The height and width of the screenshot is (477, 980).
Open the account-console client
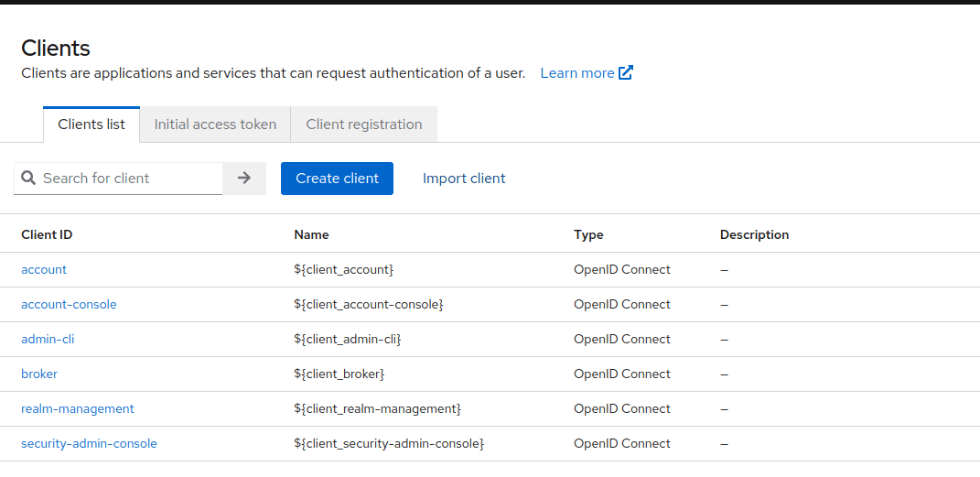click(x=69, y=305)
